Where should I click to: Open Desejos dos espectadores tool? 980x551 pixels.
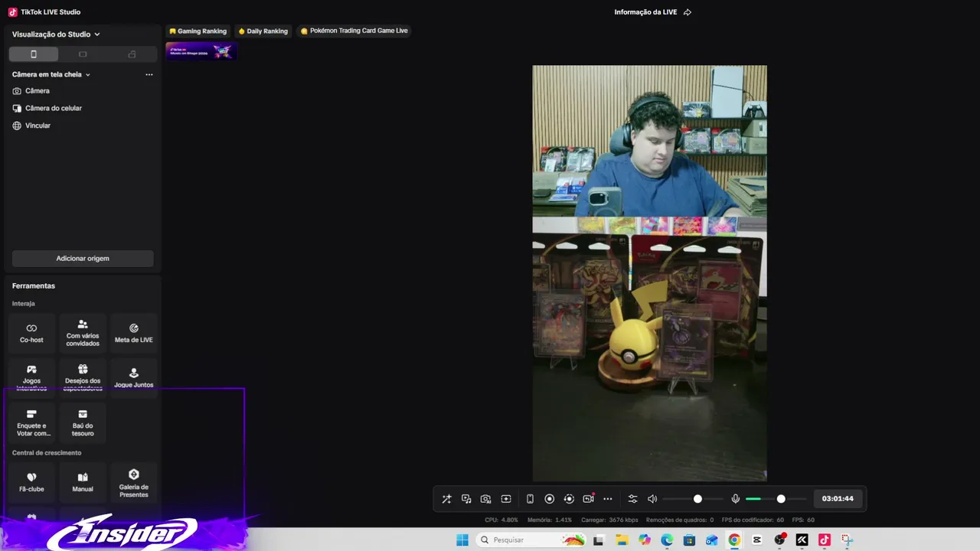coord(83,378)
